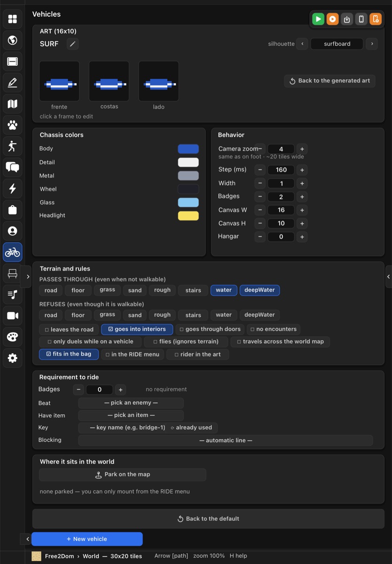Click the download export icon

[x=347, y=19]
